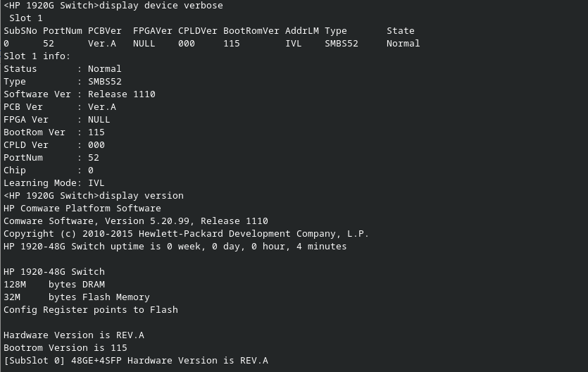Click the 'CPLDVer' column header
The width and height of the screenshot is (588, 372).
click(198, 31)
